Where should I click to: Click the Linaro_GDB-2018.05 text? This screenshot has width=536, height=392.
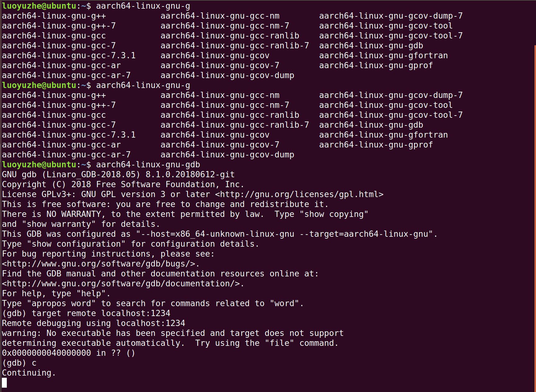click(93, 174)
